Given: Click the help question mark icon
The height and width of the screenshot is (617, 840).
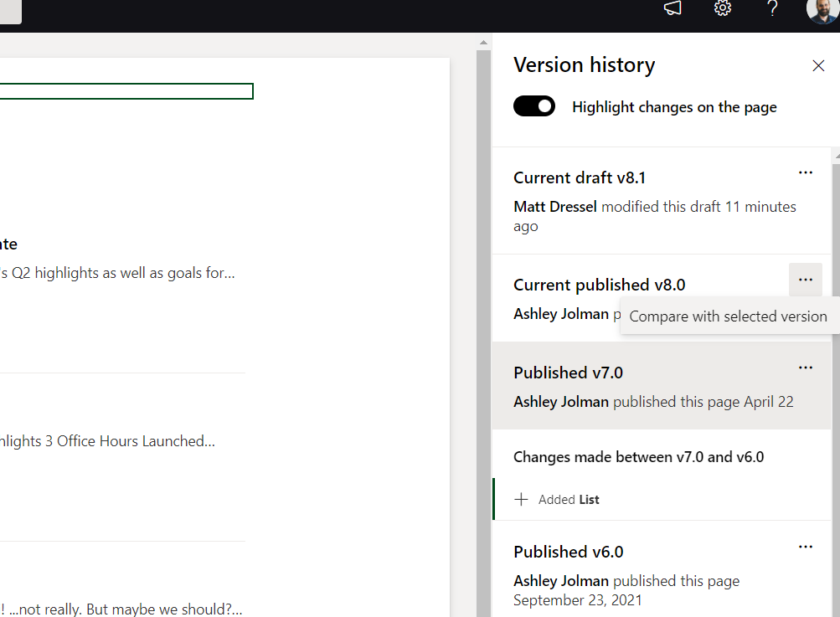Looking at the screenshot, I should [x=773, y=8].
